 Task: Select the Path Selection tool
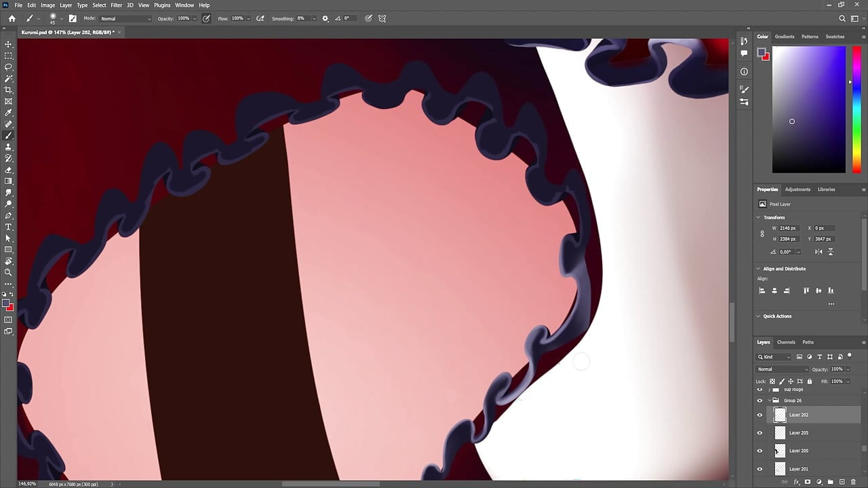(x=9, y=238)
